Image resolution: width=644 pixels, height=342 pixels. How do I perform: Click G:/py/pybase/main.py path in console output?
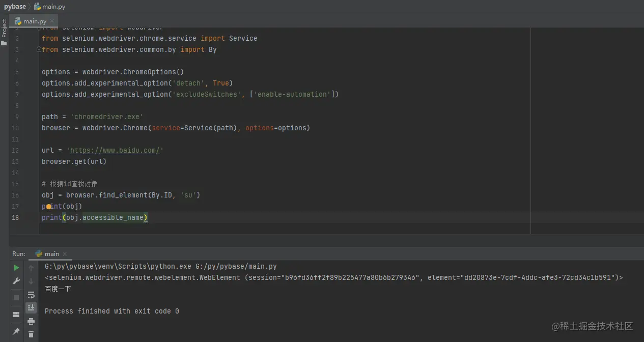[x=236, y=267]
